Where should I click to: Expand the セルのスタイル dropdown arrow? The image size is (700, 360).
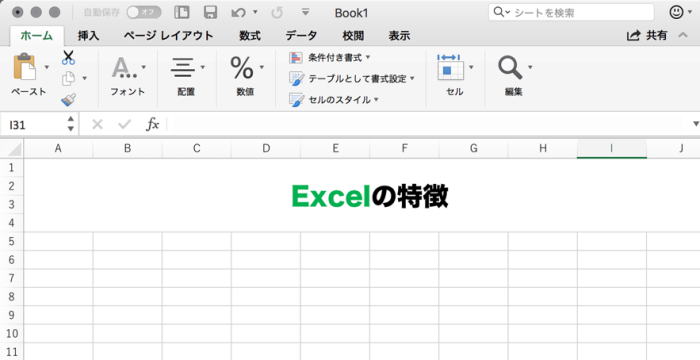[376, 100]
